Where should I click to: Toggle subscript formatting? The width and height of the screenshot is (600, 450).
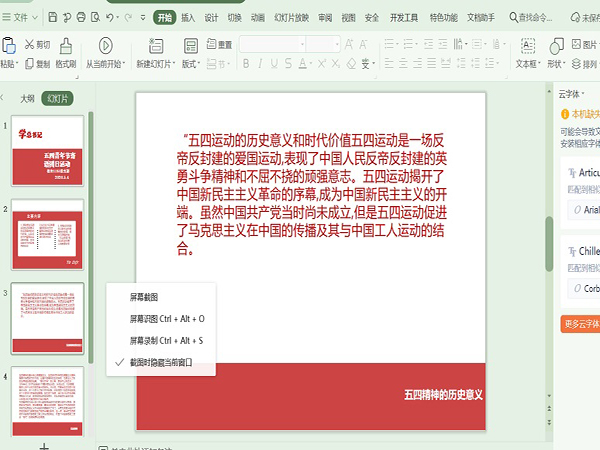click(336, 64)
